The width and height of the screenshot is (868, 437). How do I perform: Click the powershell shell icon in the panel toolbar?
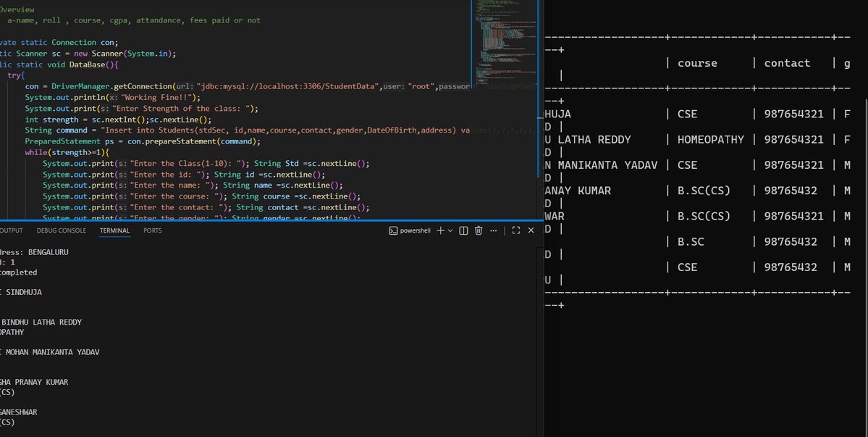tap(393, 230)
